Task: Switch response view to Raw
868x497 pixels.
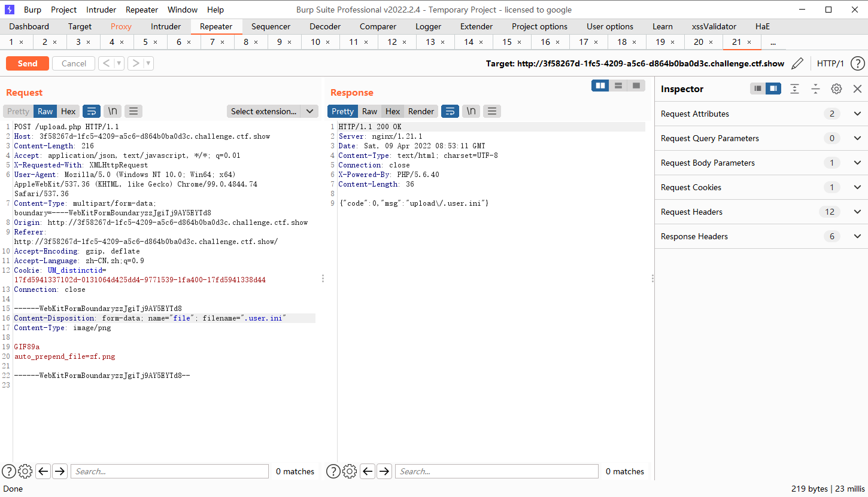Action: [369, 111]
